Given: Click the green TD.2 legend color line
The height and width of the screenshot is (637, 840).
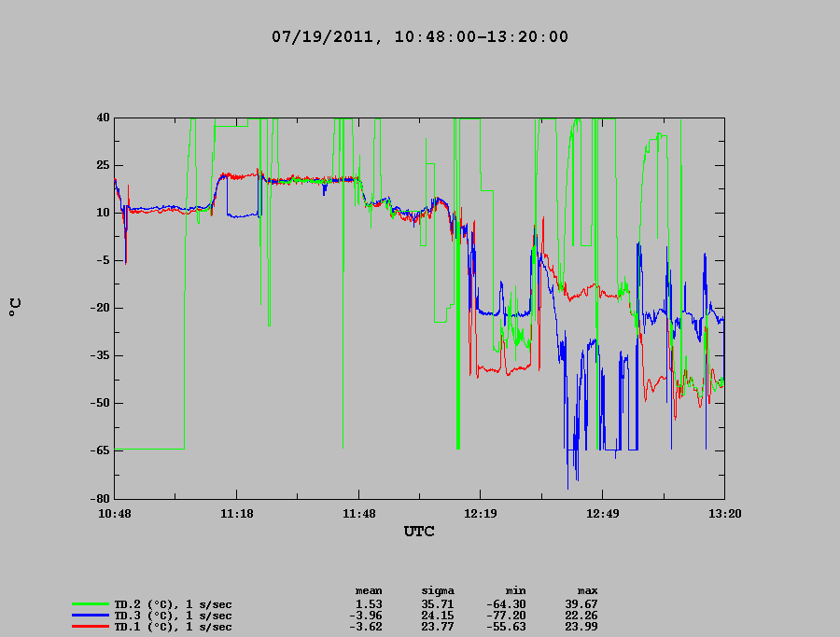Looking at the screenshot, I should (90, 604).
